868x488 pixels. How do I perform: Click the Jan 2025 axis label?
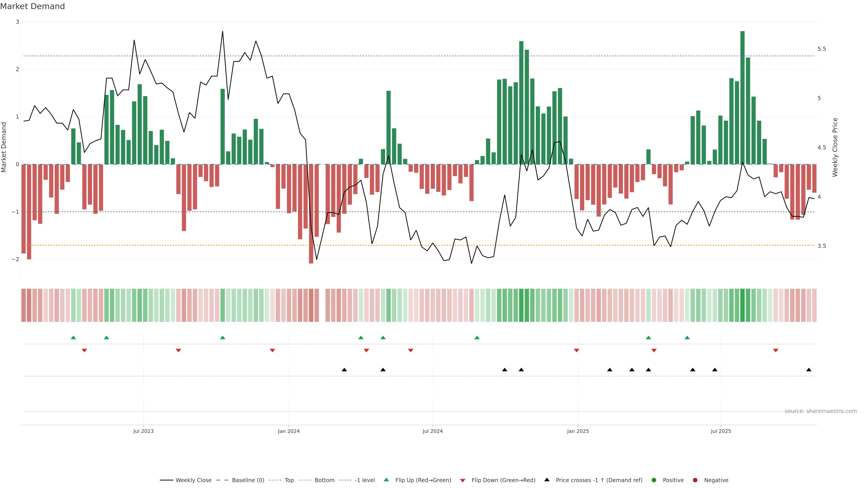[578, 431]
